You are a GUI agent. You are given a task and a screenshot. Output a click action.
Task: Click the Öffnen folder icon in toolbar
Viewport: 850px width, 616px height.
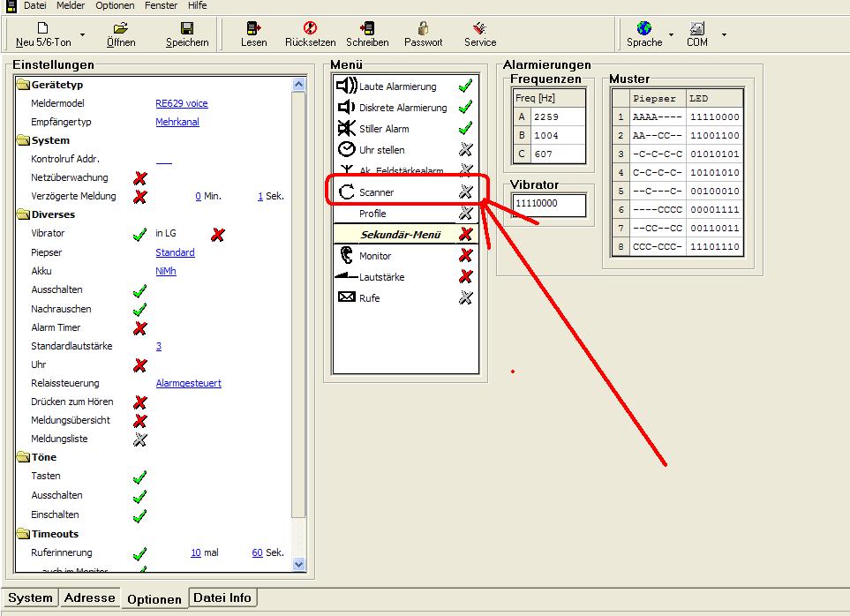coord(121,29)
